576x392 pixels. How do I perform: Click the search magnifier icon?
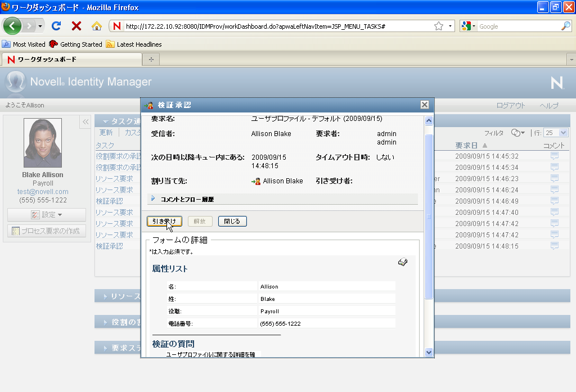pos(566,26)
